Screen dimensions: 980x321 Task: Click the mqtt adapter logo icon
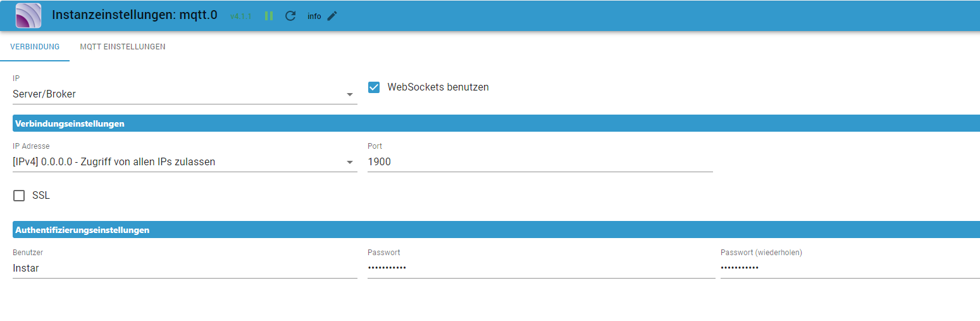28,15
